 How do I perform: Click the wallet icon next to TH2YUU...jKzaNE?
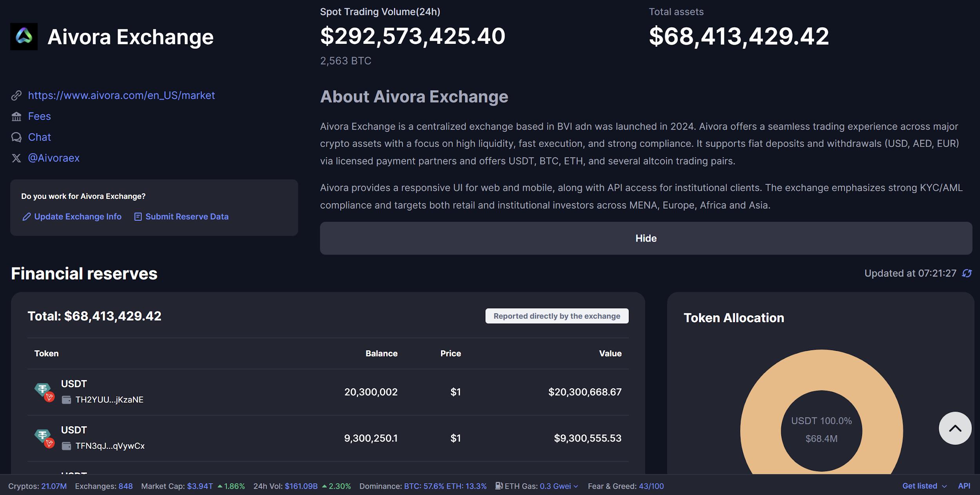coord(67,400)
